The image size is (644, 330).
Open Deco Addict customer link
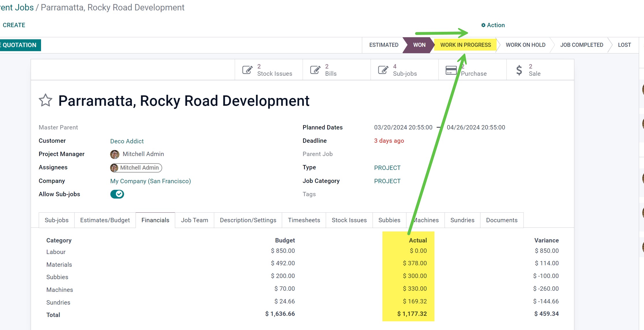coord(127,141)
